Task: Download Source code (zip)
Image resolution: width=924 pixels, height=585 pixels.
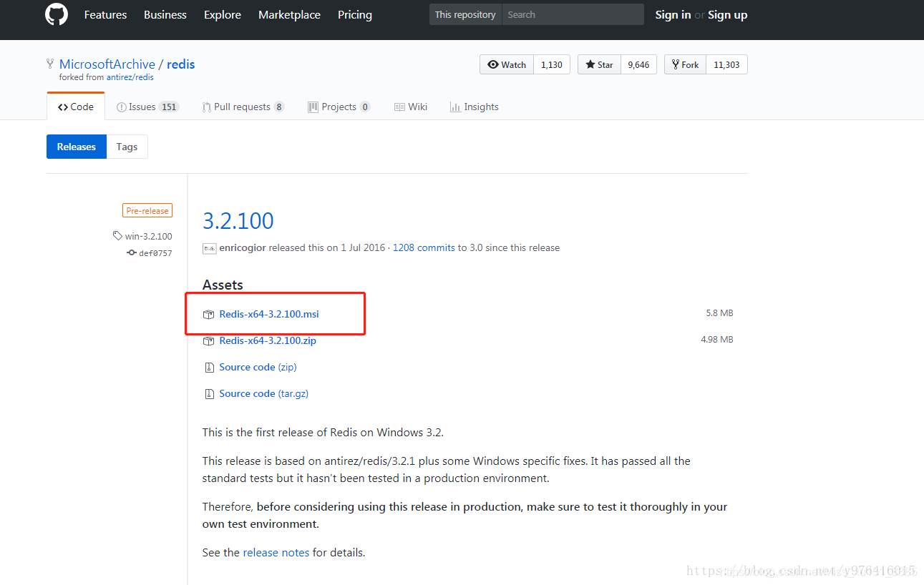Action: 258,367
